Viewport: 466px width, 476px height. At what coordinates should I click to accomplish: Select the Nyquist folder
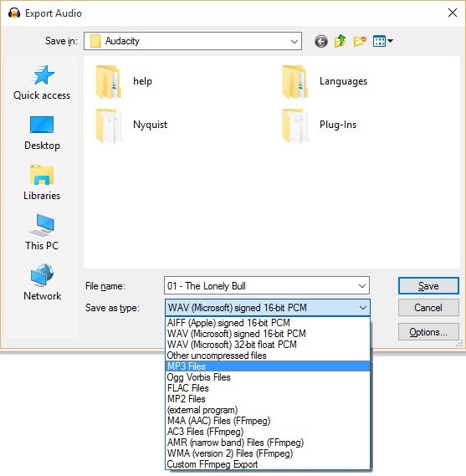click(x=131, y=125)
